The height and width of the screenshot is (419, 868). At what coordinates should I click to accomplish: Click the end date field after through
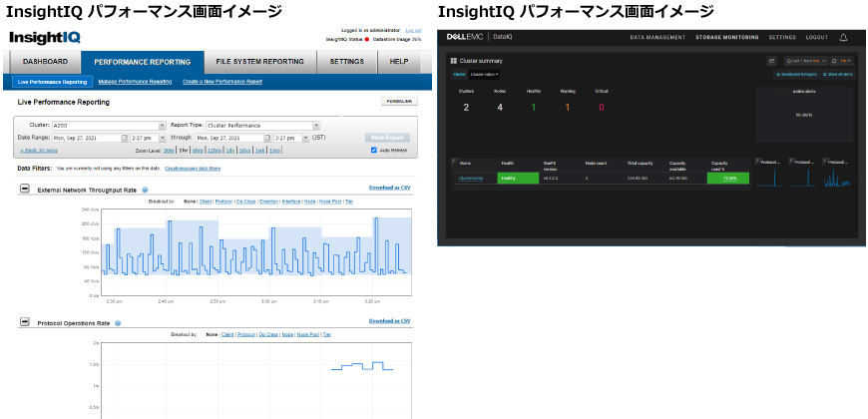[x=229, y=138]
